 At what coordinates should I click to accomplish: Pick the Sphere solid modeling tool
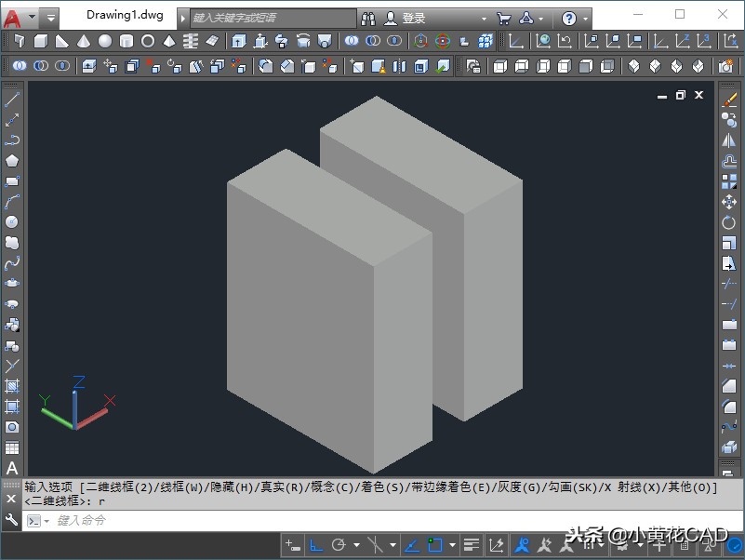(105, 41)
